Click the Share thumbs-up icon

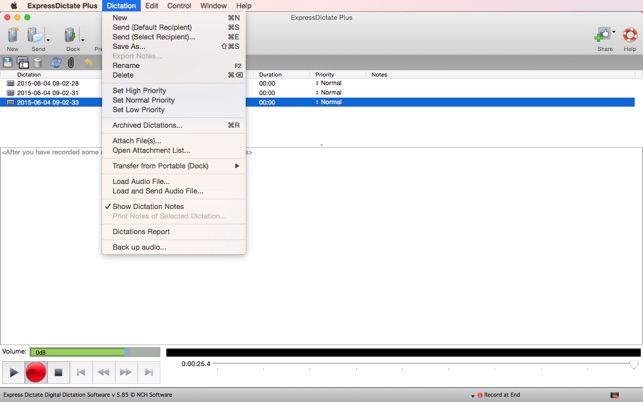click(602, 35)
